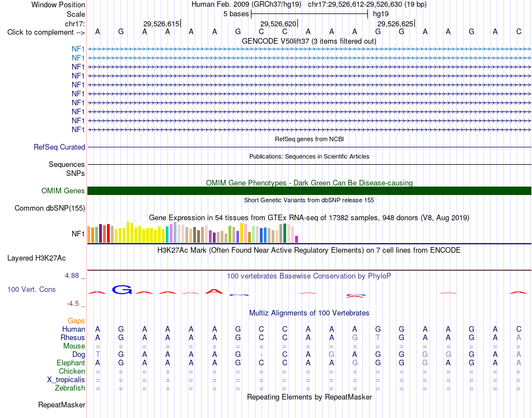Click the 29,526,625 position marker
The width and height of the screenshot is (532, 418).
395,24
